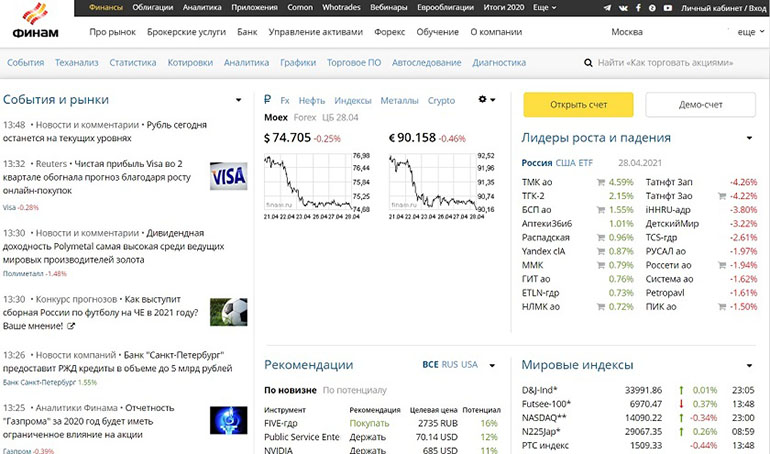Image resolution: width=770 pixels, height=454 pixels.
Task: Select the Индексы quotes tab
Action: click(x=353, y=101)
